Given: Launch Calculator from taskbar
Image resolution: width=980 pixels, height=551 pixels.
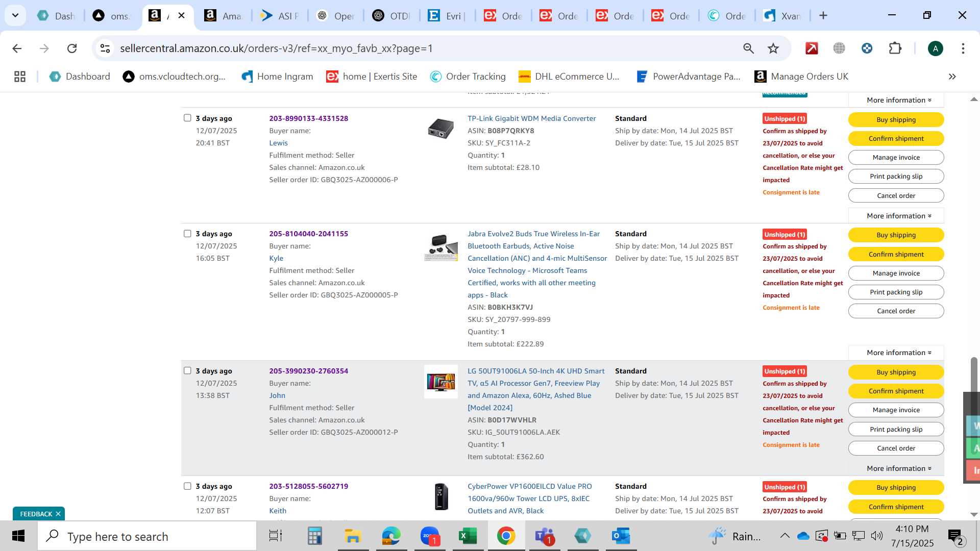Looking at the screenshot, I should click(314, 536).
